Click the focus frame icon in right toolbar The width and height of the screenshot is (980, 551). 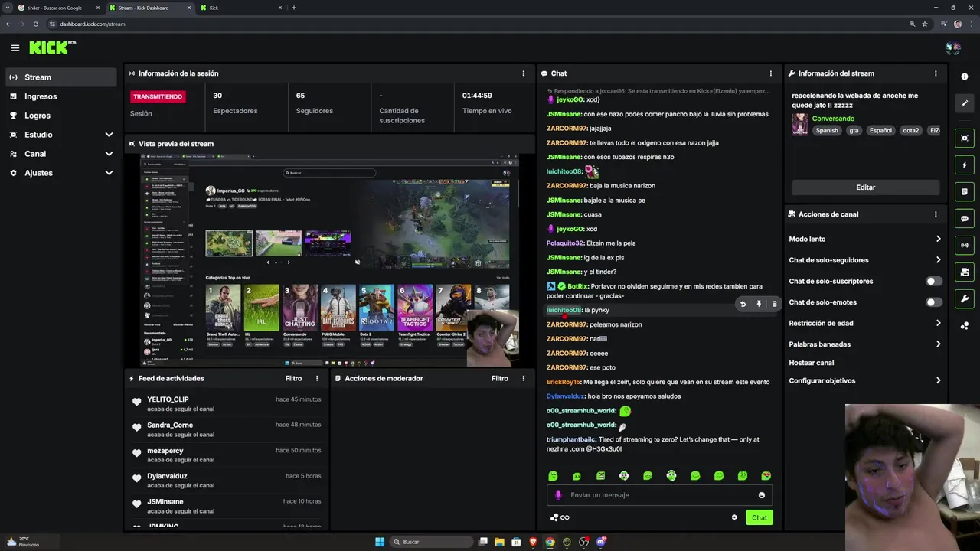pyautogui.click(x=965, y=138)
